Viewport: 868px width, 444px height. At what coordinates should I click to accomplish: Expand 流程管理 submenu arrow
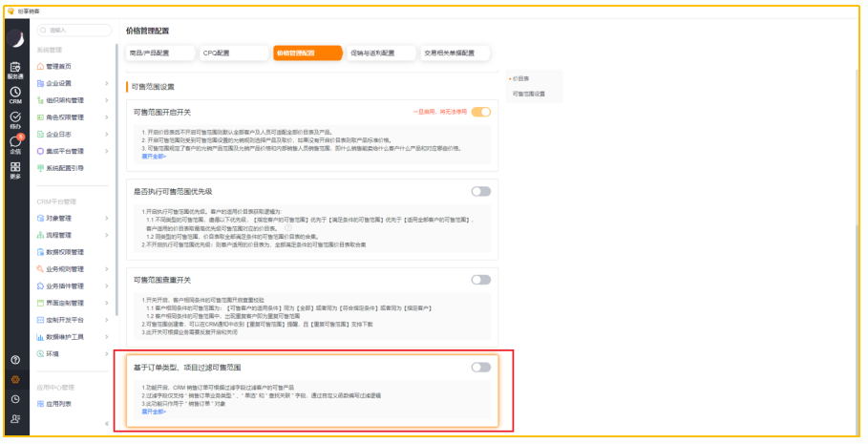coord(106,235)
